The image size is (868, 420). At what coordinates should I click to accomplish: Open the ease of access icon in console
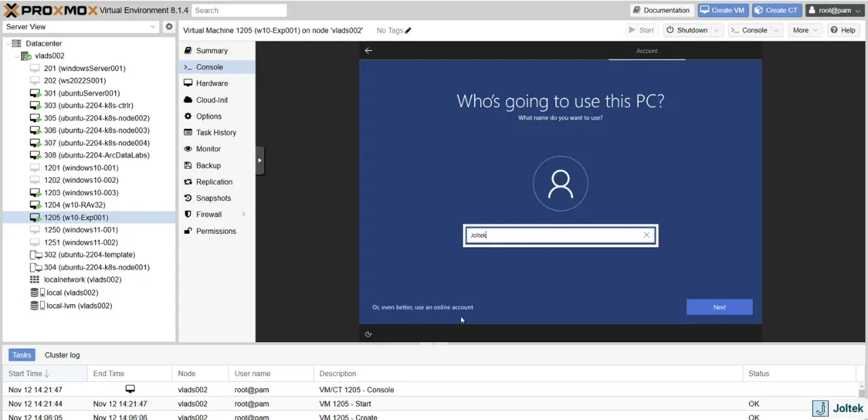368,334
